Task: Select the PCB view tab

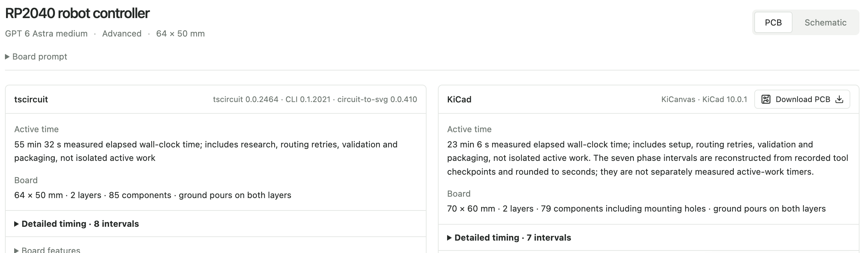Action: pos(773,22)
